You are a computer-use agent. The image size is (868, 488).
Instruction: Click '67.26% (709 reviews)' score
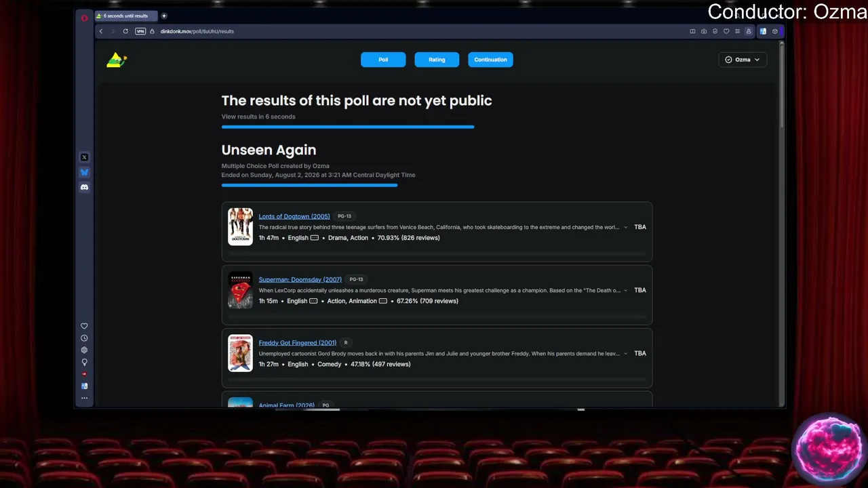[x=427, y=301]
